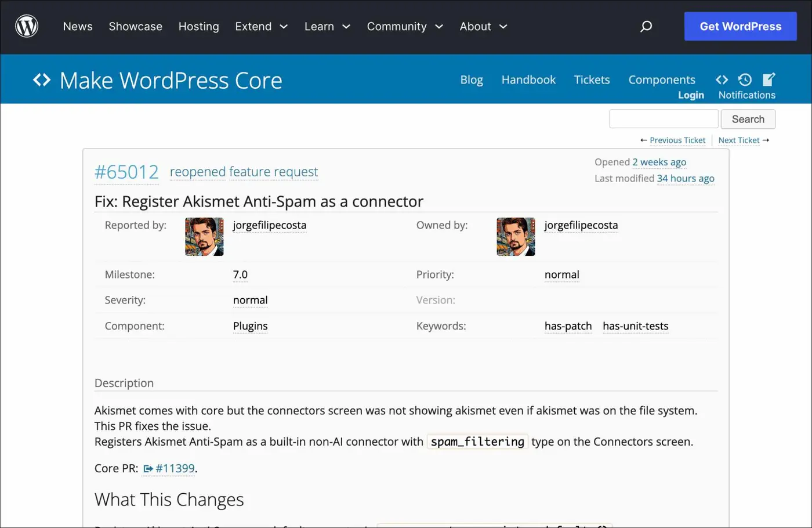
Task: Click the Get WordPress button
Action: tap(741, 26)
